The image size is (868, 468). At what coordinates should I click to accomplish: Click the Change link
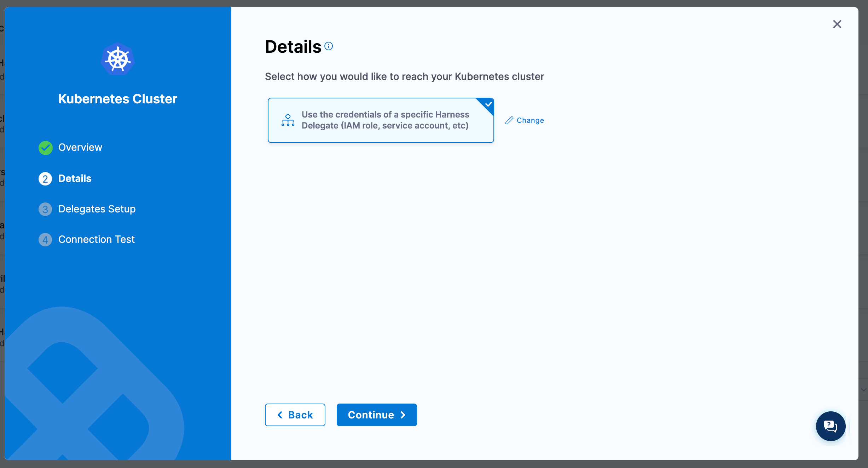530,120
